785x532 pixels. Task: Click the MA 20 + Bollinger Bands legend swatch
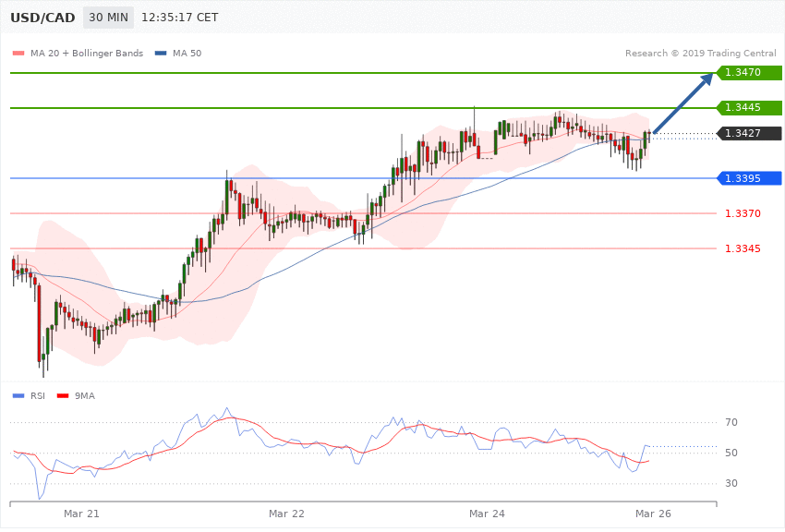click(18, 53)
